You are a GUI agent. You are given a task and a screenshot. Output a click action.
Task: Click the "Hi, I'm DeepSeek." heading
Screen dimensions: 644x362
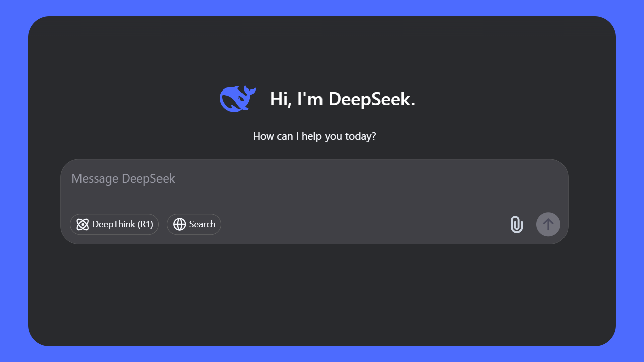pyautogui.click(x=342, y=99)
